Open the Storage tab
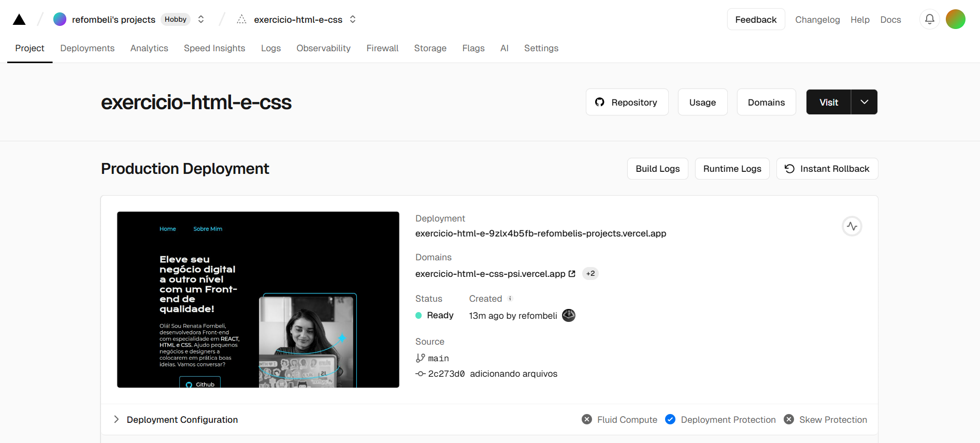 point(430,48)
